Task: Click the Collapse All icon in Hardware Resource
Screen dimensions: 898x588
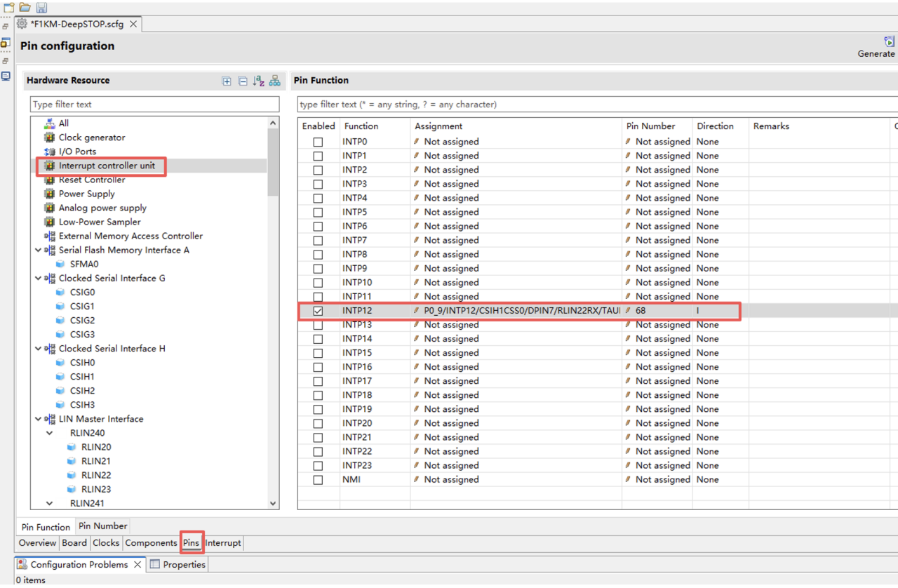Action: tap(243, 81)
